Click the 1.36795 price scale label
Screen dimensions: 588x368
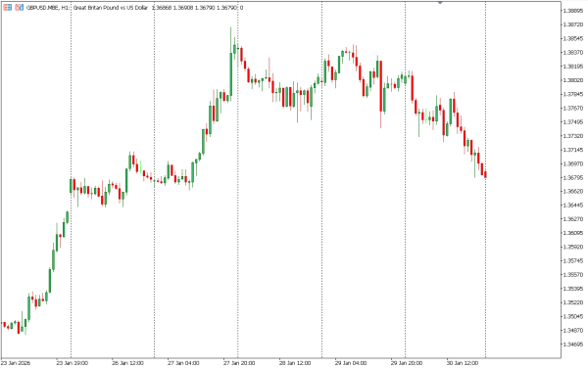[x=573, y=177]
